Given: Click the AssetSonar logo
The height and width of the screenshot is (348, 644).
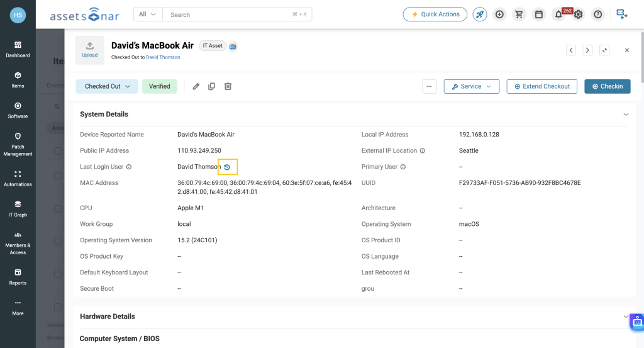Looking at the screenshot, I should [x=85, y=15].
